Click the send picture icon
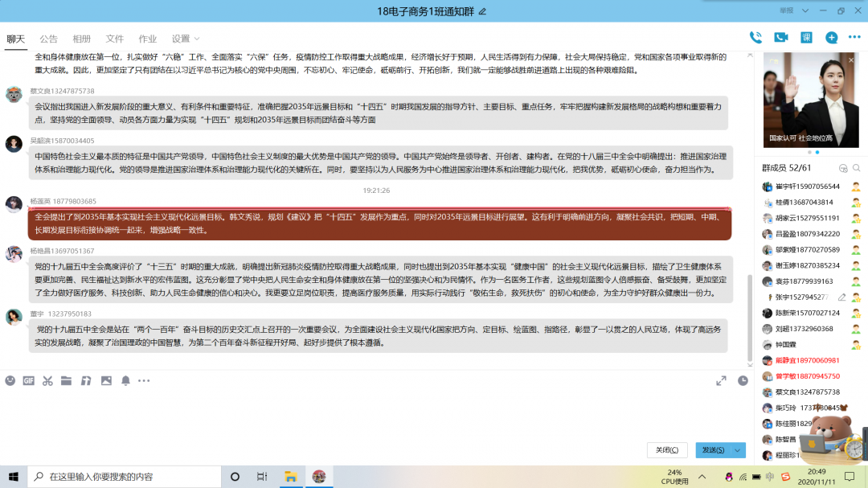Screen dimensions: 868x488 pyautogui.click(x=105, y=380)
